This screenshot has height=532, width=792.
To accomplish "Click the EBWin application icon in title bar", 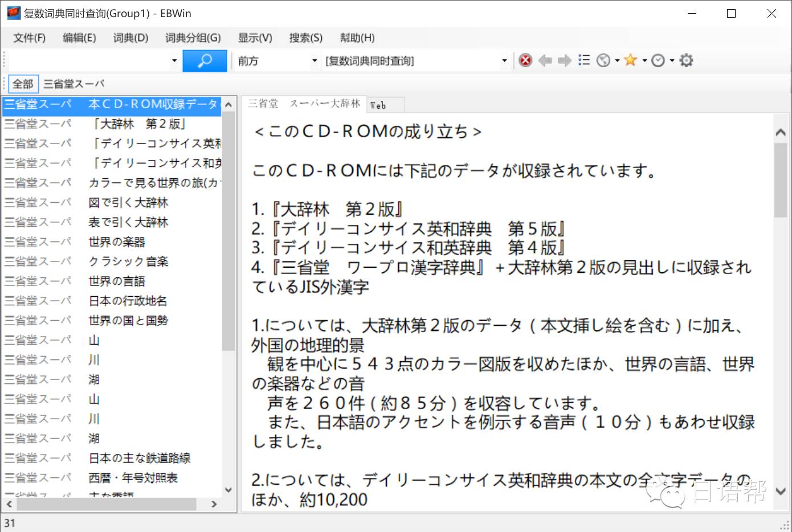I will click(x=14, y=13).
